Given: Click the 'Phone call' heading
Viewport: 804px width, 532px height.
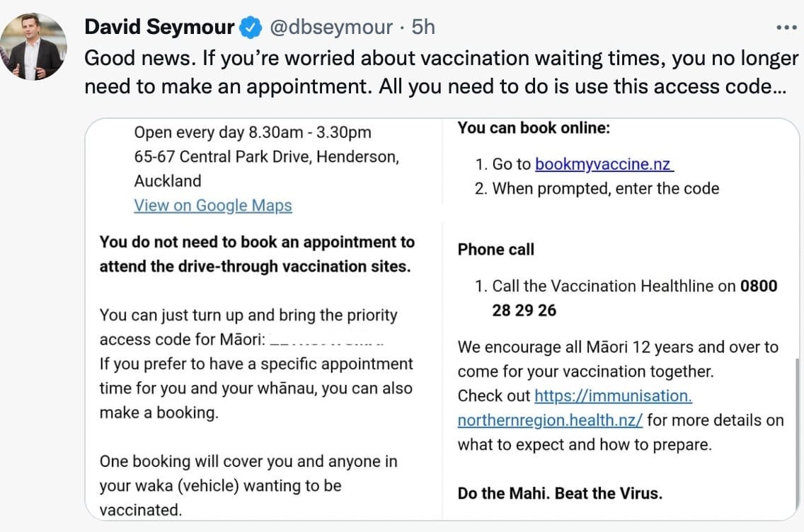Looking at the screenshot, I should 495,250.
